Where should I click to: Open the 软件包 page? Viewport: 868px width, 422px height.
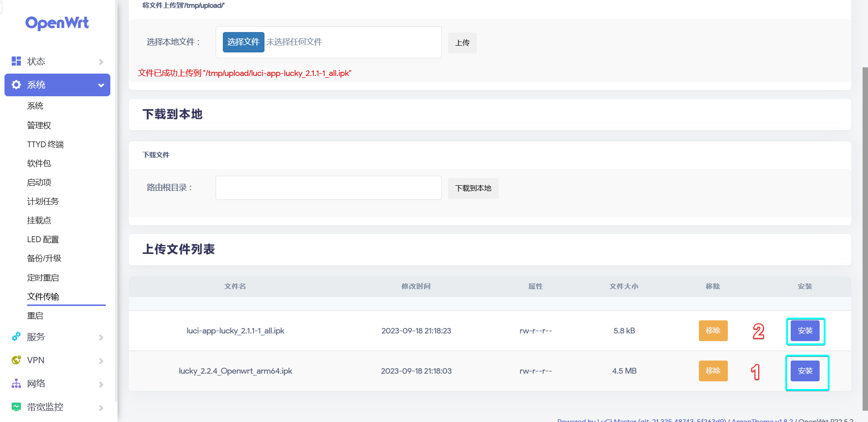point(39,163)
